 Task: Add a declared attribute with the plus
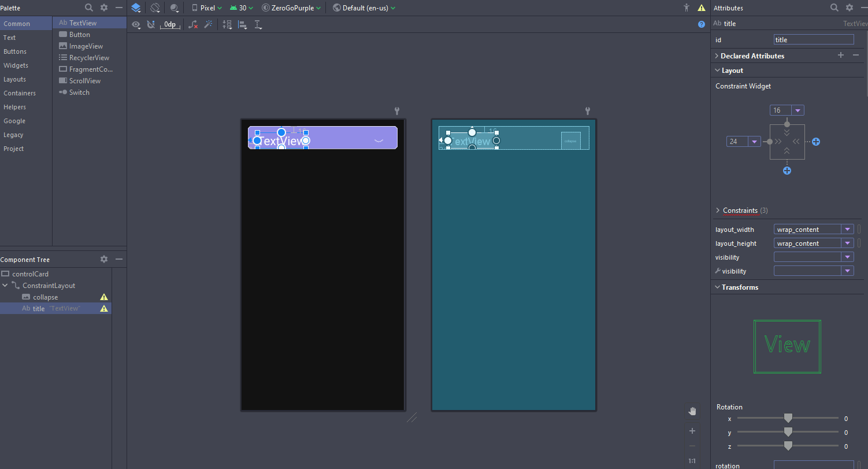[841, 56]
